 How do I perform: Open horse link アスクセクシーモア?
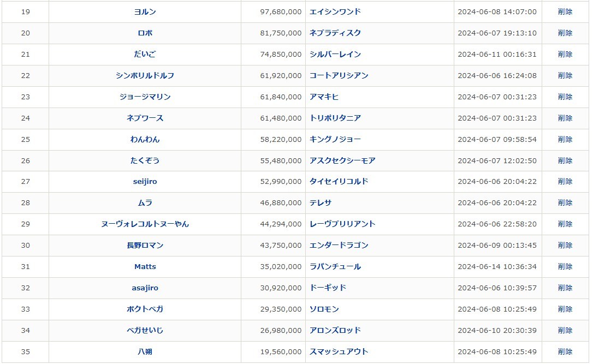point(342,160)
